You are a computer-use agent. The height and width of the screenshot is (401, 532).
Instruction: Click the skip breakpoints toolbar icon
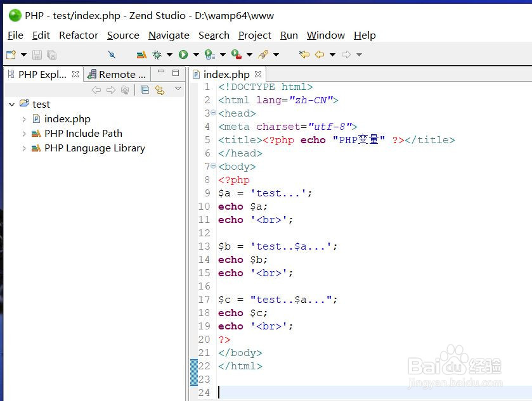click(x=112, y=54)
